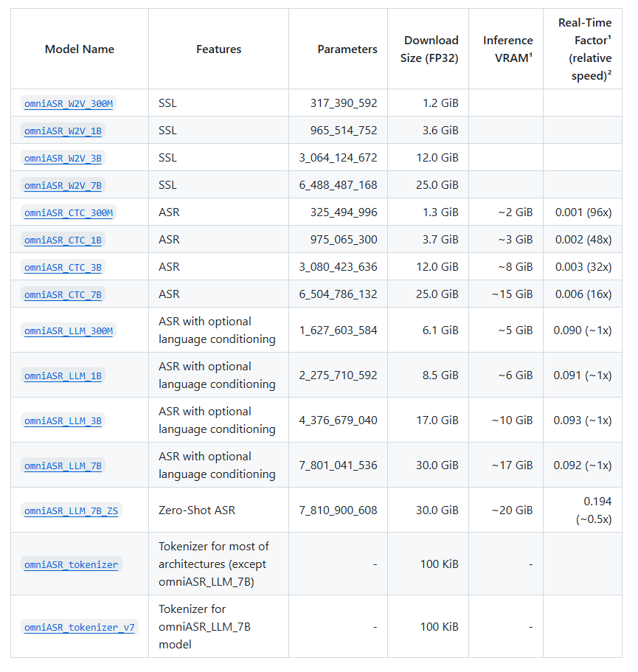This screenshot has width=638, height=672.
Task: Click the omniASR_tokenizer link
Action: 71,565
